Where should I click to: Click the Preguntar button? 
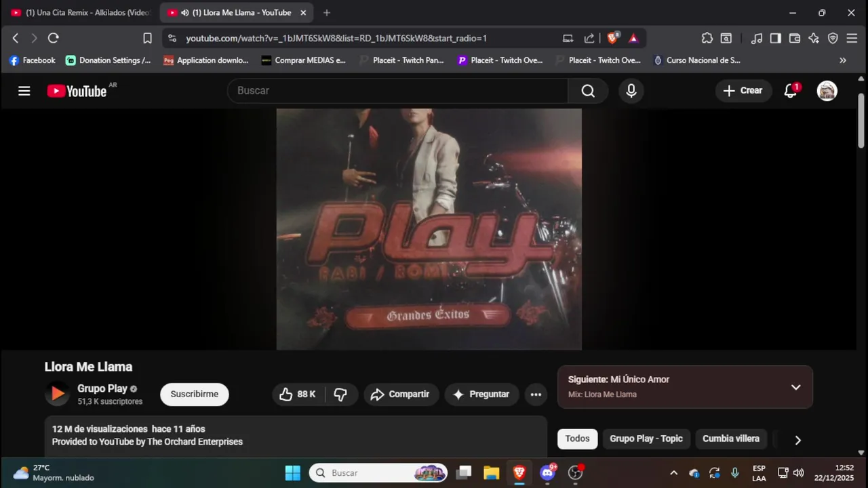(x=481, y=394)
